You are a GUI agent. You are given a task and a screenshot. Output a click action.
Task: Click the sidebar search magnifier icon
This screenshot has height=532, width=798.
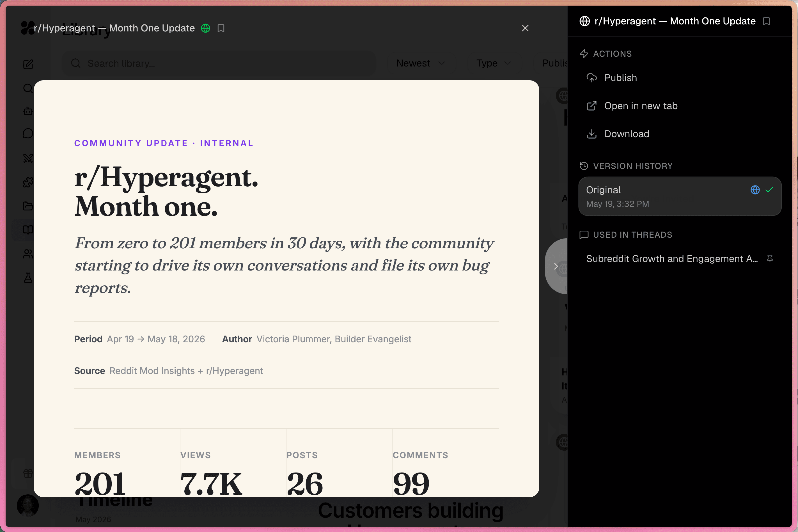click(28, 89)
